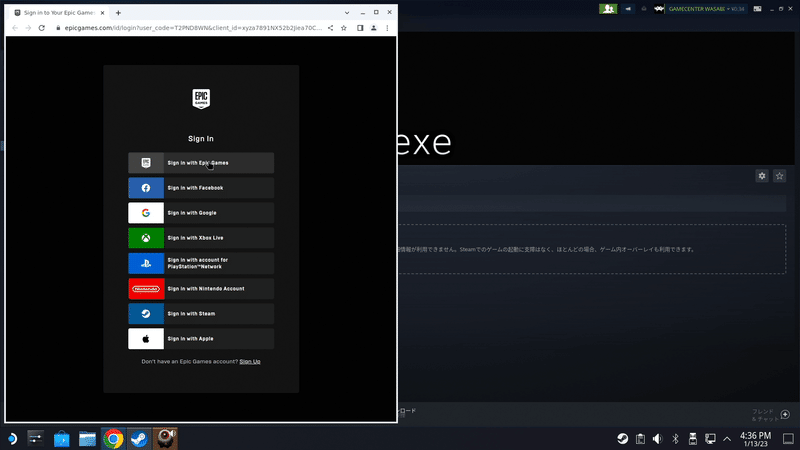Select the Sign in to Your Epic Games tab
This screenshot has width=800, height=450.
pyautogui.click(x=59, y=13)
